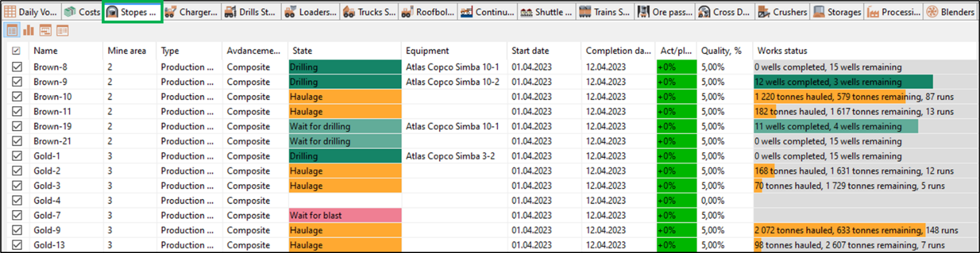
Task: Uncheck the Brown-10 row checkbox
Action: click(17, 97)
